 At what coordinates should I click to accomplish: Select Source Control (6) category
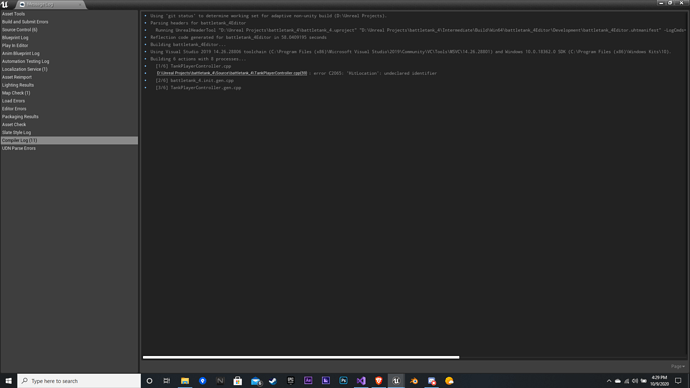pyautogui.click(x=69, y=30)
